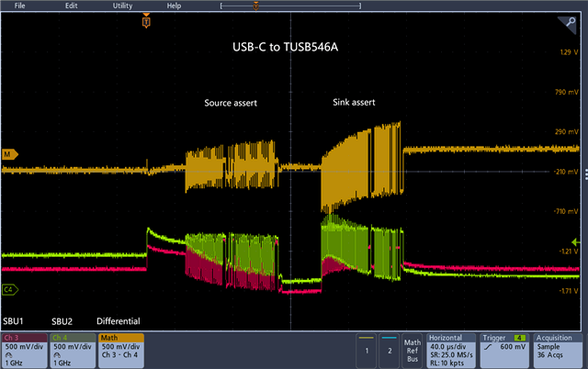Viewport: 588px width, 369px height.
Task: Open the Ch 4 settings badge
Action: pos(73,351)
